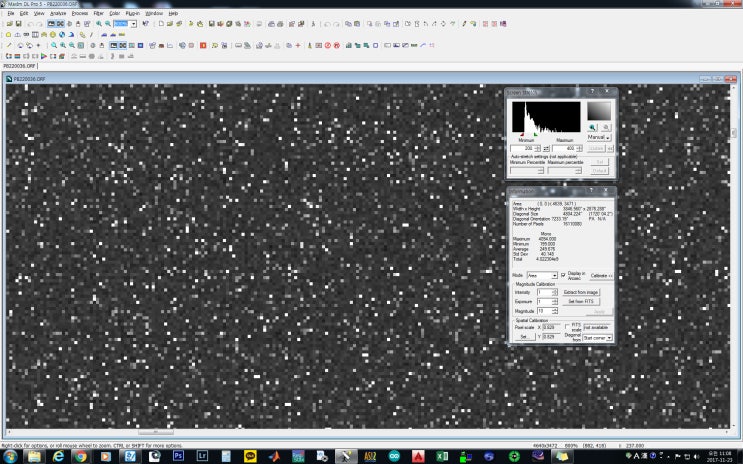The width and height of the screenshot is (743, 464).
Task: Click the green play arrow in the bottom toolbar
Action: 44,56
